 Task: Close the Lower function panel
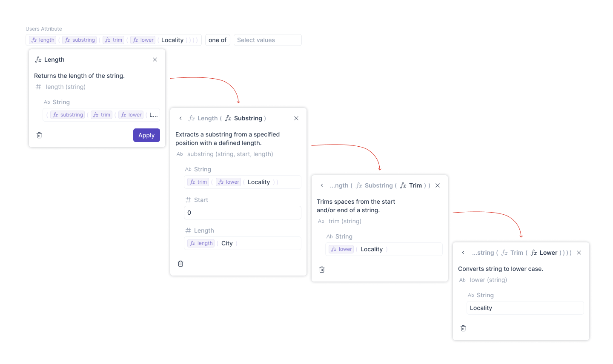click(x=579, y=253)
